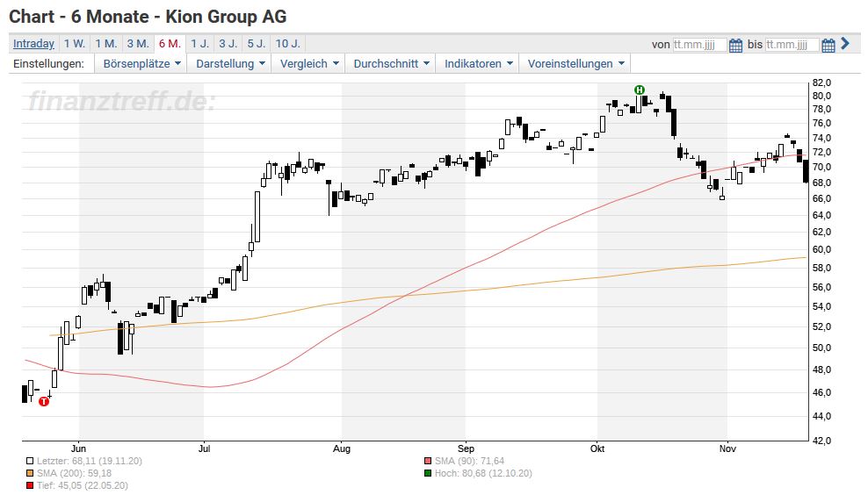Select the 3 J. time range tab

coord(228,44)
